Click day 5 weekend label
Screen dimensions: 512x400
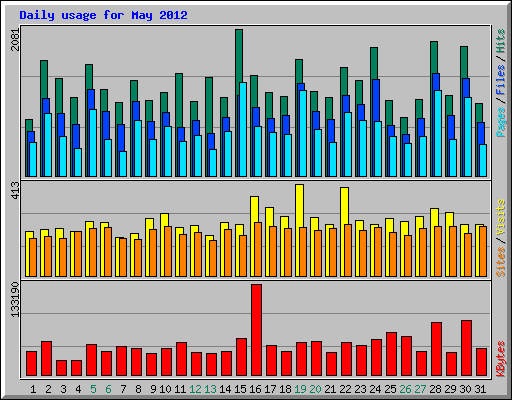coord(93,389)
